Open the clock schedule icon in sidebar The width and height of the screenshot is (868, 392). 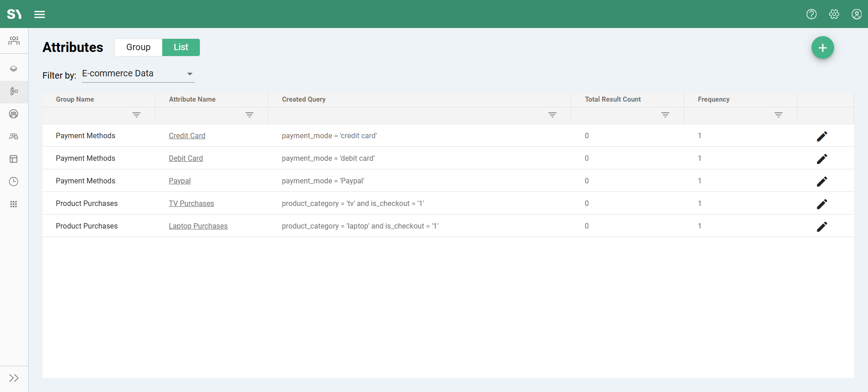tap(14, 182)
